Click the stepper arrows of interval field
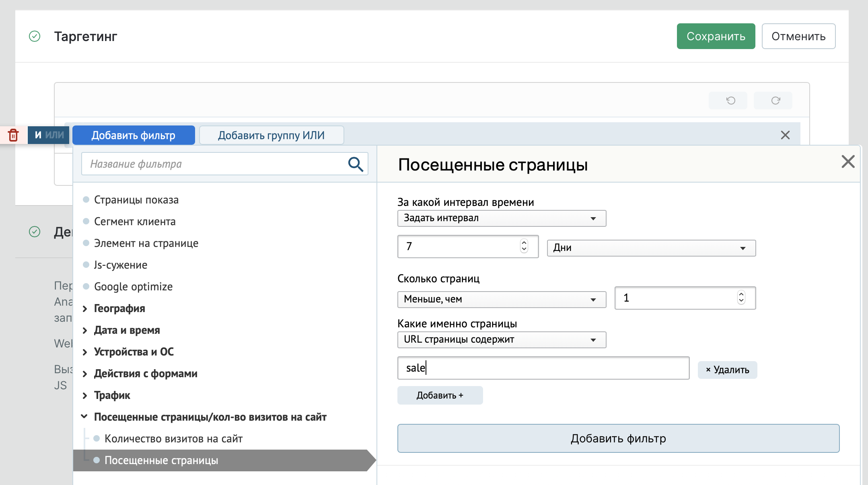 (x=524, y=246)
